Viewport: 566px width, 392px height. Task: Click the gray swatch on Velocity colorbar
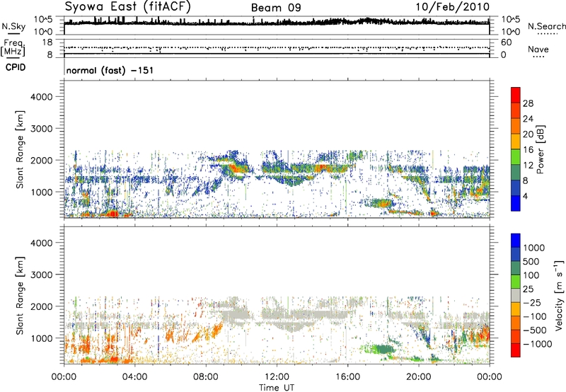pos(516,295)
